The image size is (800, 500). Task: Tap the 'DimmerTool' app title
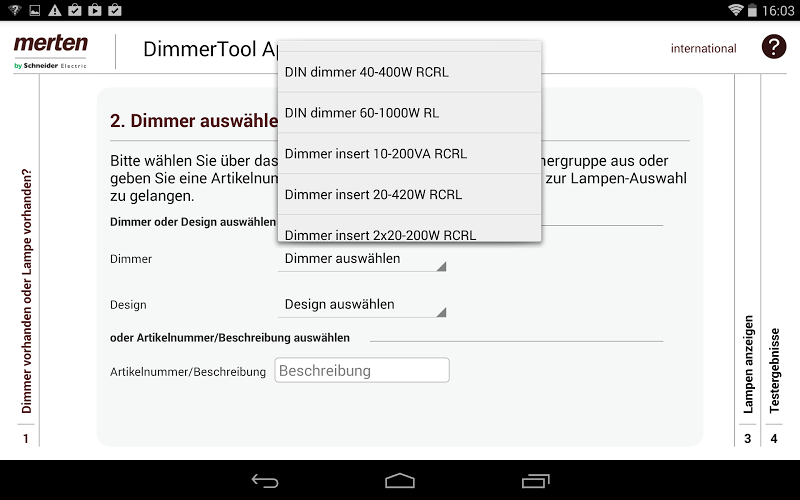(210, 49)
